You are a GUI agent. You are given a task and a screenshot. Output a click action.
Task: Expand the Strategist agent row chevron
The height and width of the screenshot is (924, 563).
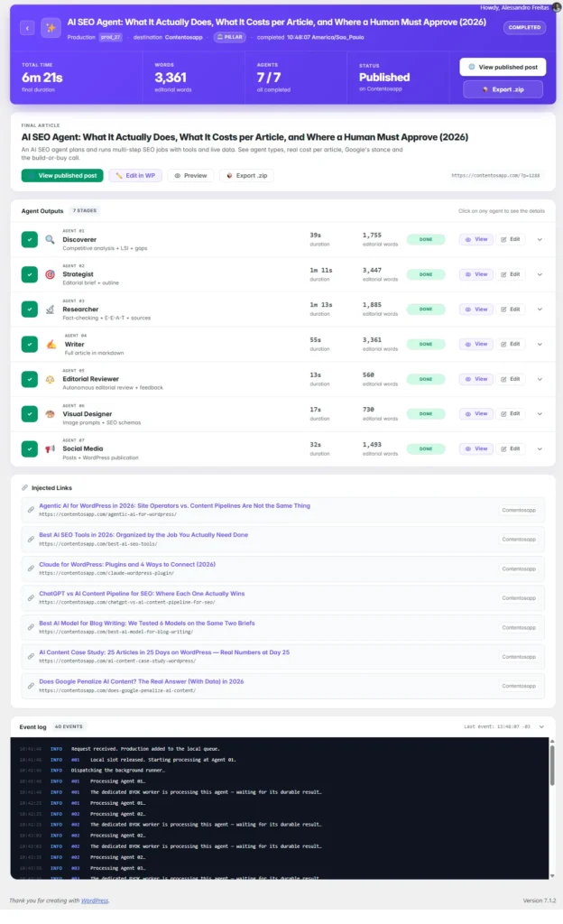point(540,274)
